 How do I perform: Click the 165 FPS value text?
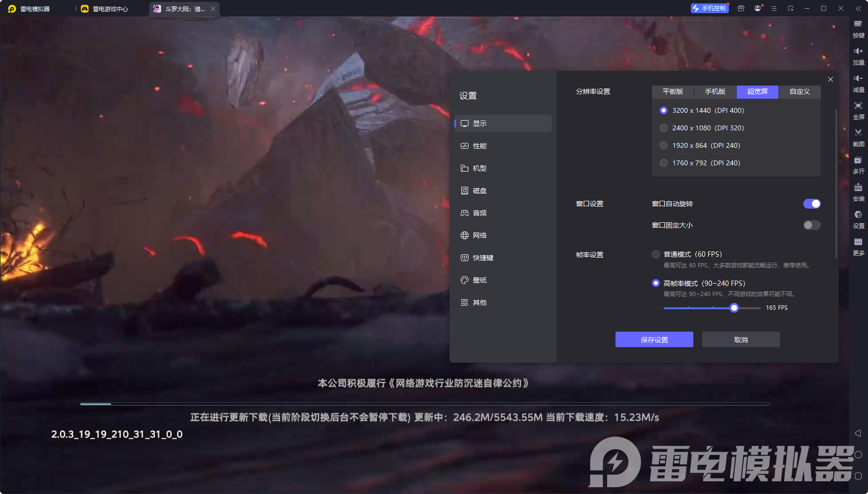click(x=777, y=308)
